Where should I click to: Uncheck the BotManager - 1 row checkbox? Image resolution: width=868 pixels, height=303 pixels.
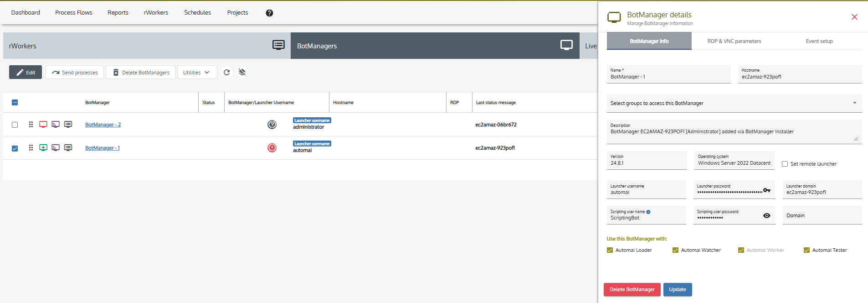tap(15, 148)
